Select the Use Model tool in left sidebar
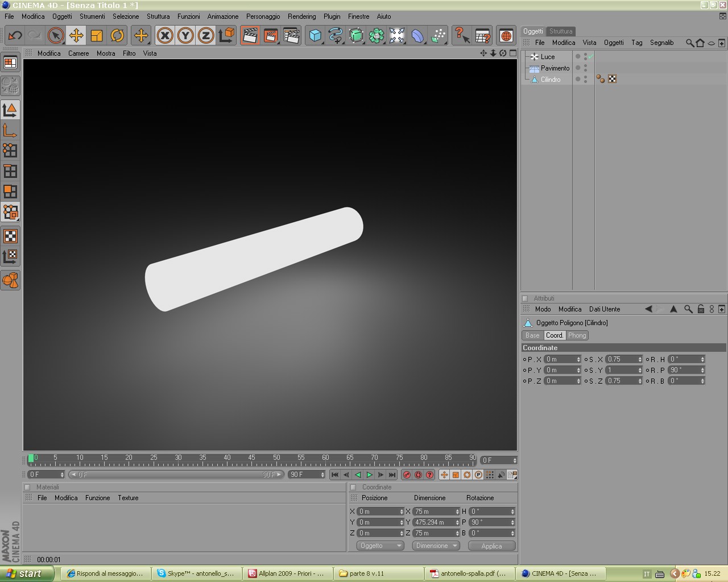 pos(10,110)
